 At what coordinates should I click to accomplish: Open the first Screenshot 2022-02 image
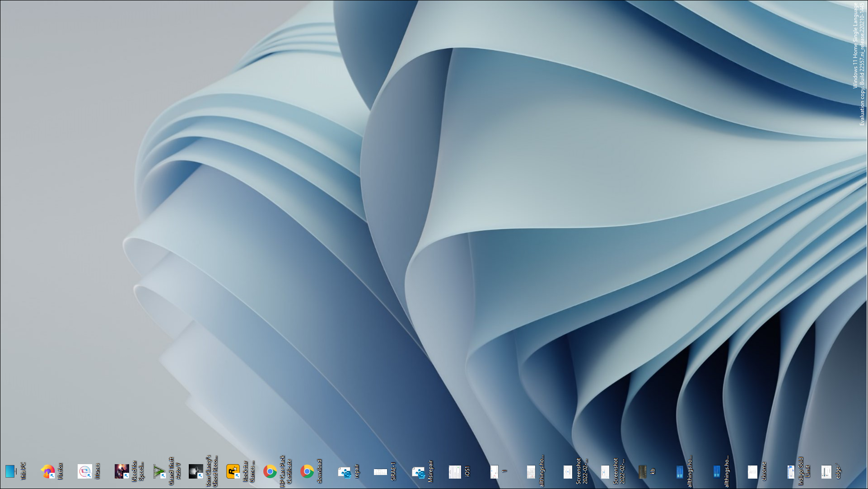point(568,472)
